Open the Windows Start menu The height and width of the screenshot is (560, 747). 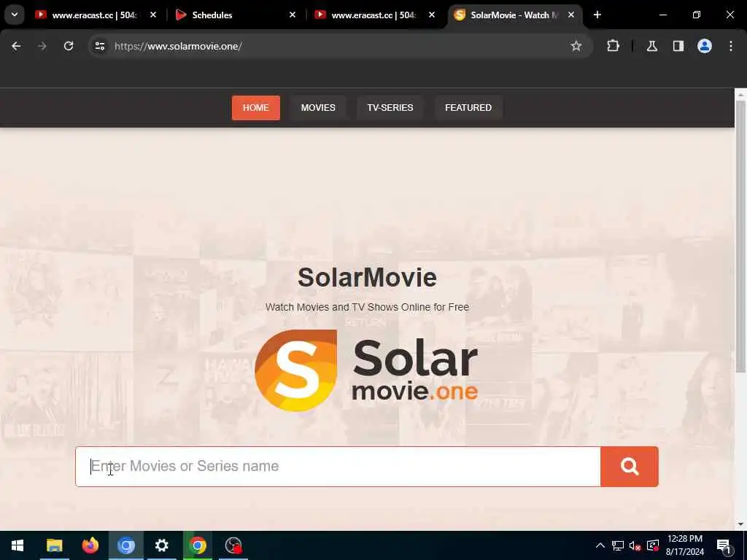18,545
